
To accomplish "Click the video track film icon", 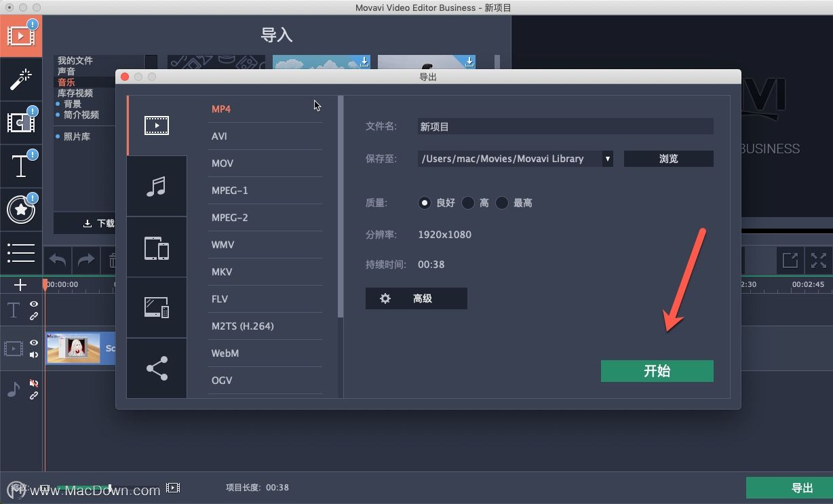I will (x=14, y=349).
